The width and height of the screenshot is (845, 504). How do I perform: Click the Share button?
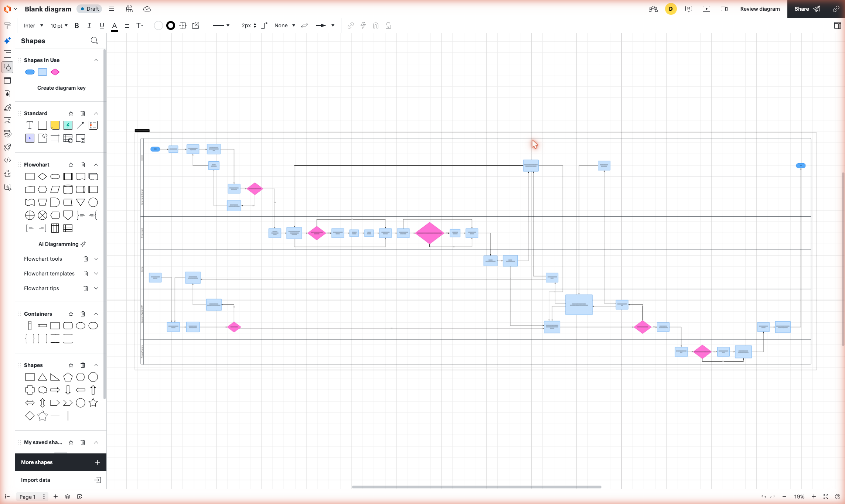(x=807, y=9)
